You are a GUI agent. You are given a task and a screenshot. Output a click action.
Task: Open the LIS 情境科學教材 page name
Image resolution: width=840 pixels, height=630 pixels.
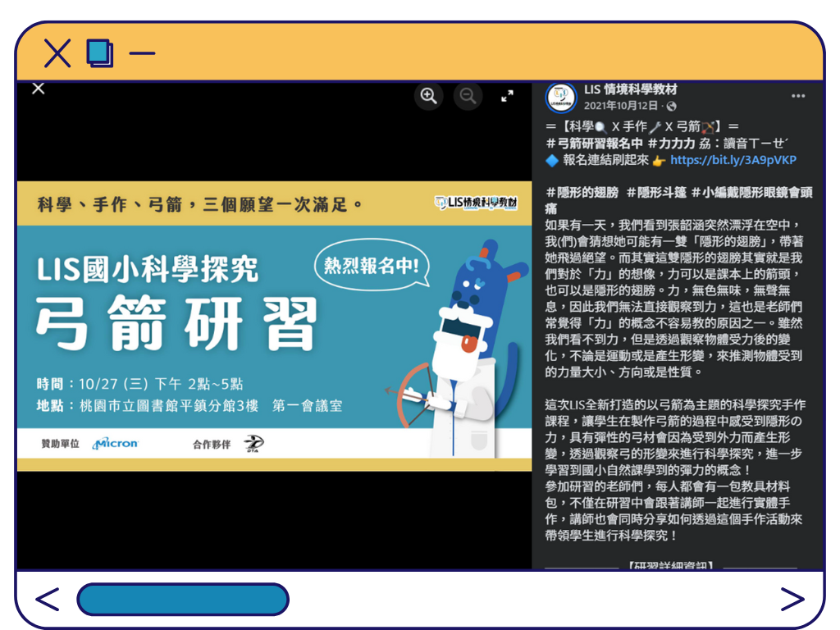631,89
